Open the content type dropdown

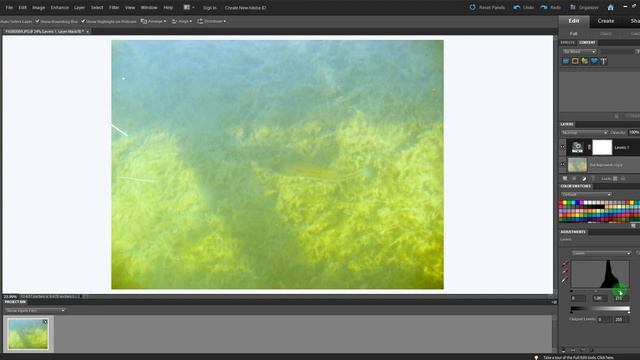(579, 52)
